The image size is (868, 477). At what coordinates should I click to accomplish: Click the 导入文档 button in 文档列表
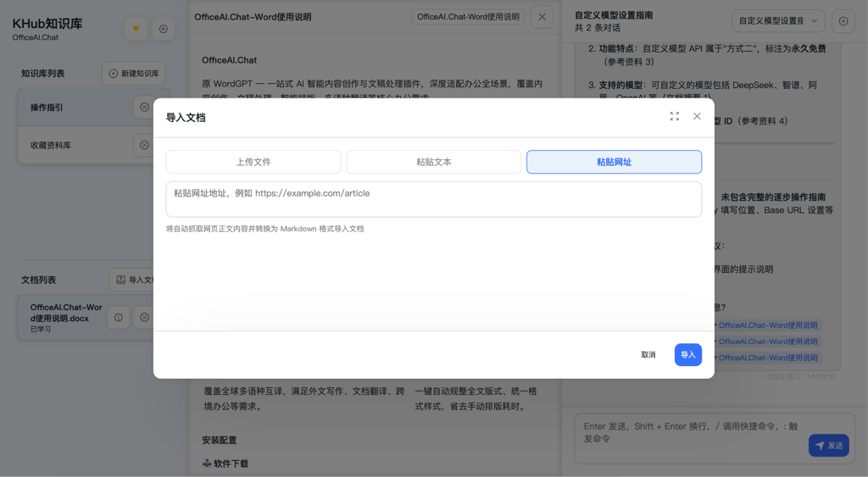click(x=131, y=280)
